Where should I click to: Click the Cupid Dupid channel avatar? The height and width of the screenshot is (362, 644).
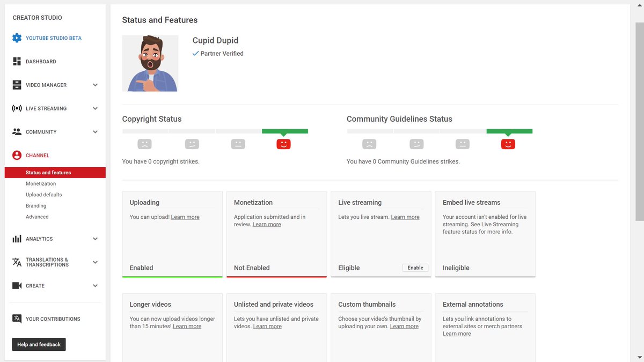tap(150, 63)
